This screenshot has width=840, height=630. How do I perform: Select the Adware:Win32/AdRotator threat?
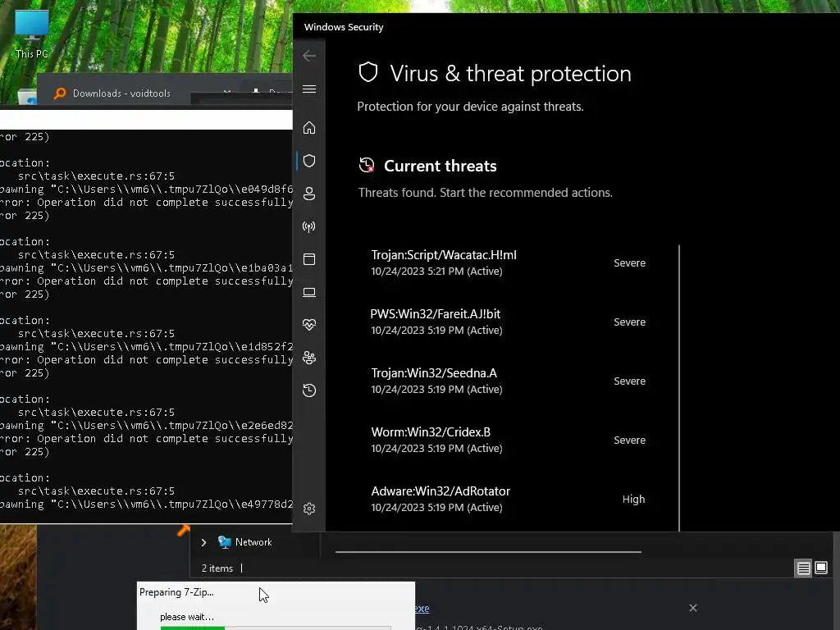pyautogui.click(x=508, y=499)
